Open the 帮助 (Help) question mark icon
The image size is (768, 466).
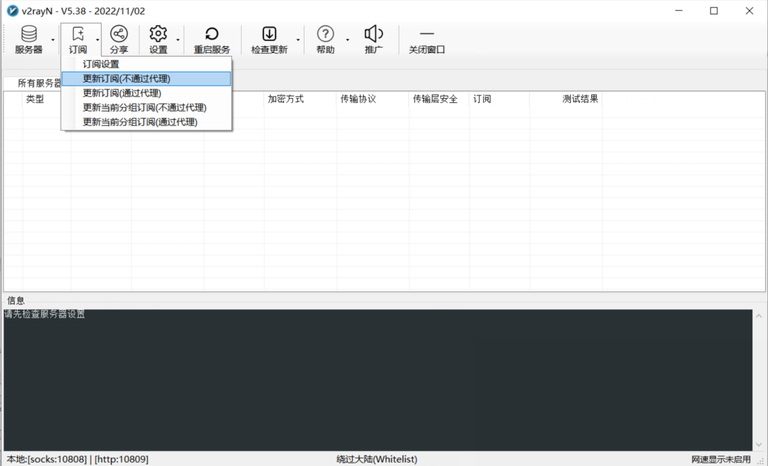(x=325, y=39)
